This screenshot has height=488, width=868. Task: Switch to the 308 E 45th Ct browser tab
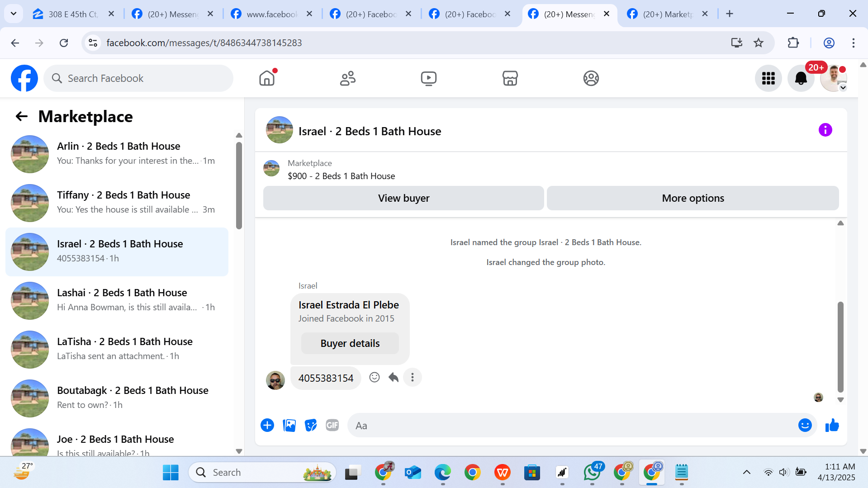point(74,14)
